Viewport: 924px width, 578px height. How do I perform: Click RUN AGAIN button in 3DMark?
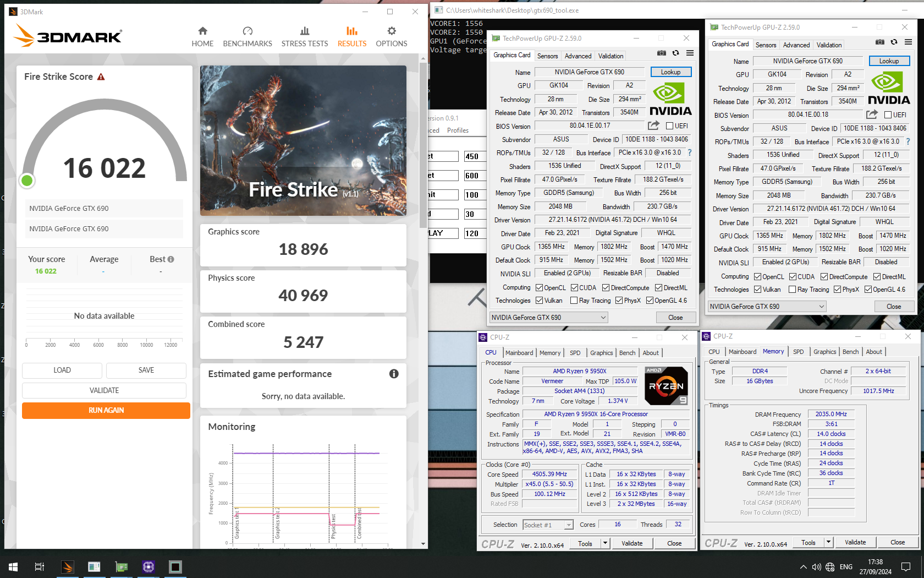(106, 410)
